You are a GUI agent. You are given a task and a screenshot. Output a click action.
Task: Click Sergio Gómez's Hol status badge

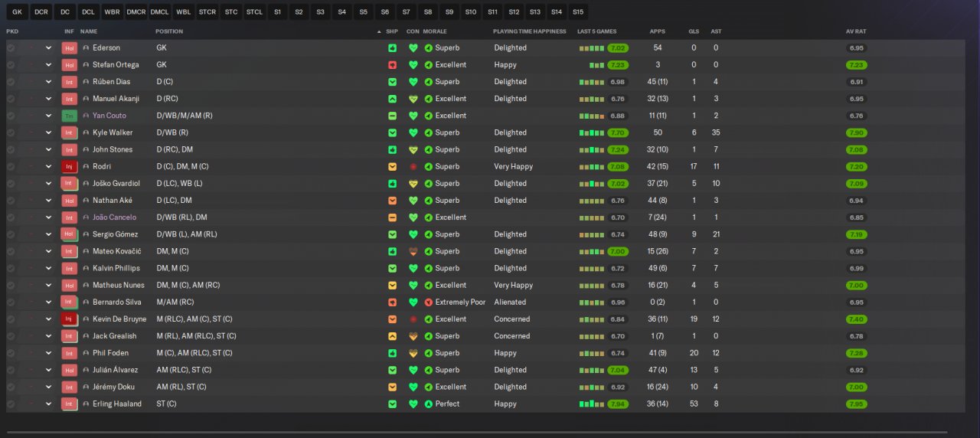pos(70,234)
